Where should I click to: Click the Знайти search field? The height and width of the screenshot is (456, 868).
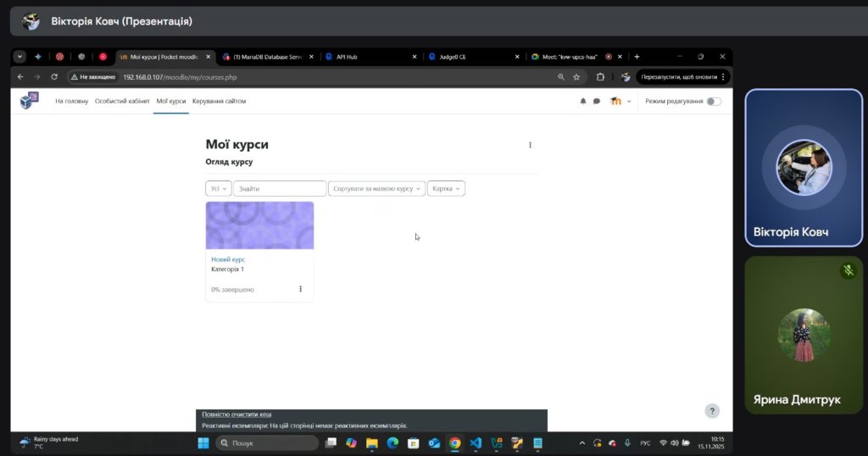pyautogui.click(x=280, y=188)
